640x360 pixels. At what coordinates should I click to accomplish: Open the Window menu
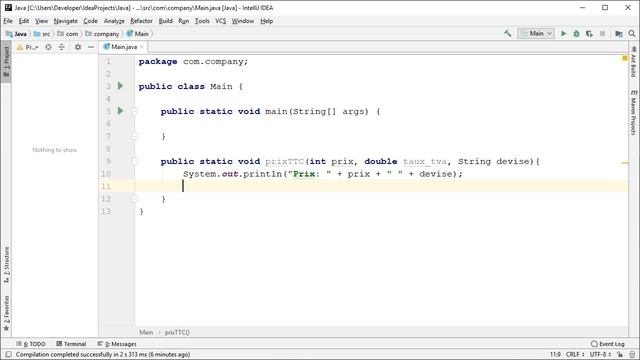coord(243,21)
